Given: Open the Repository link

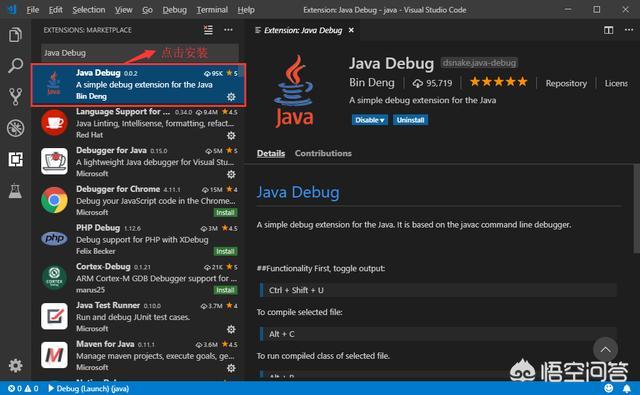Looking at the screenshot, I should (x=566, y=83).
